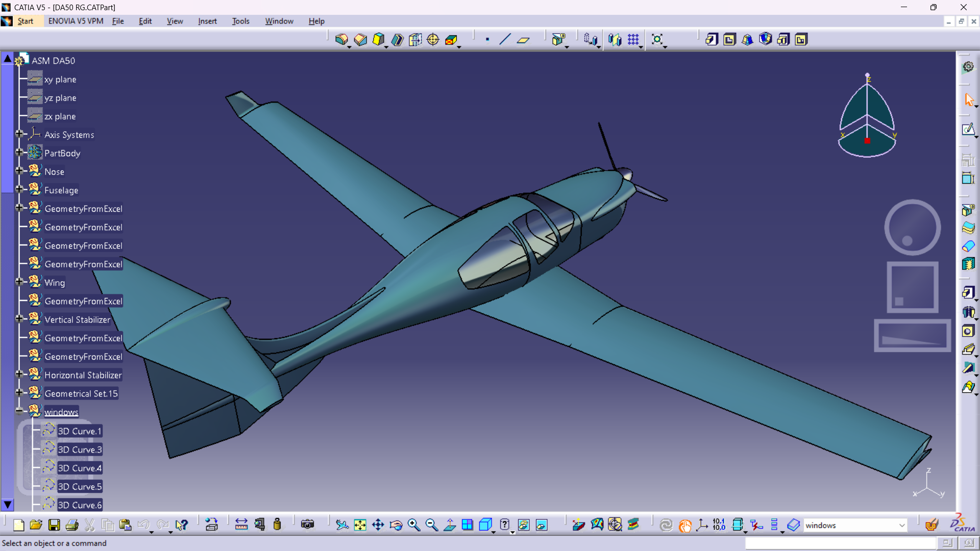Click the Swap Visible Space icon
The height and width of the screenshot is (551, 980).
542,525
